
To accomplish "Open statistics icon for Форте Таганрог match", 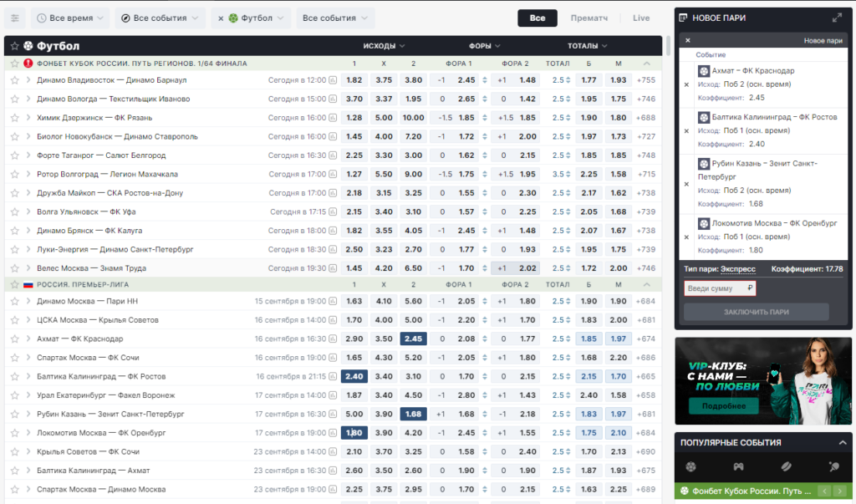I will (333, 155).
